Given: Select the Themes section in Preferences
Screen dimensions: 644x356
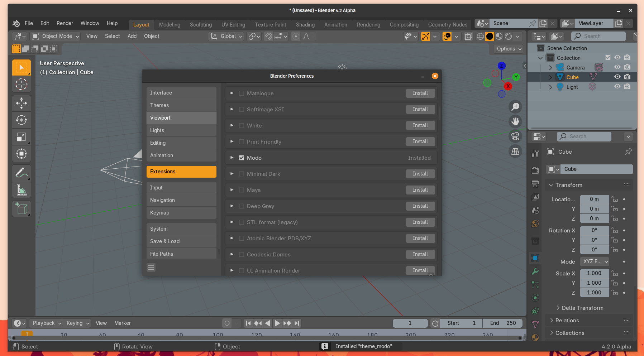Looking at the screenshot, I should 181,105.
